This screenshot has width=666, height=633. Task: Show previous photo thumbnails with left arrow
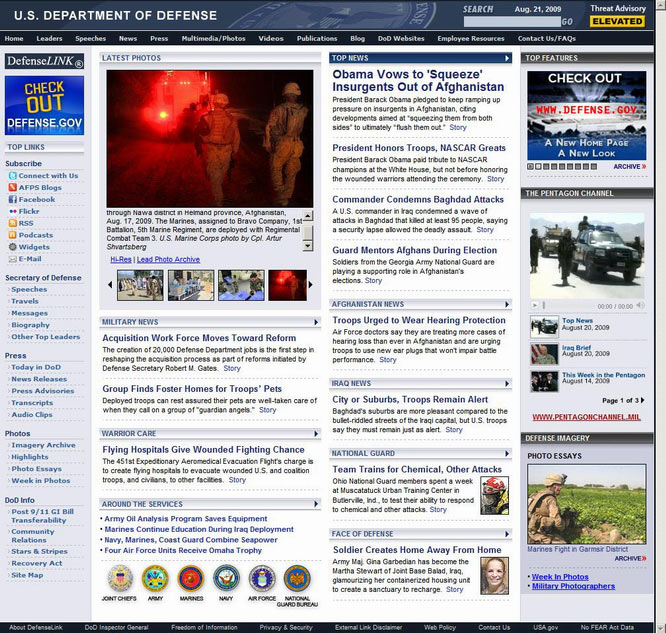(110, 285)
